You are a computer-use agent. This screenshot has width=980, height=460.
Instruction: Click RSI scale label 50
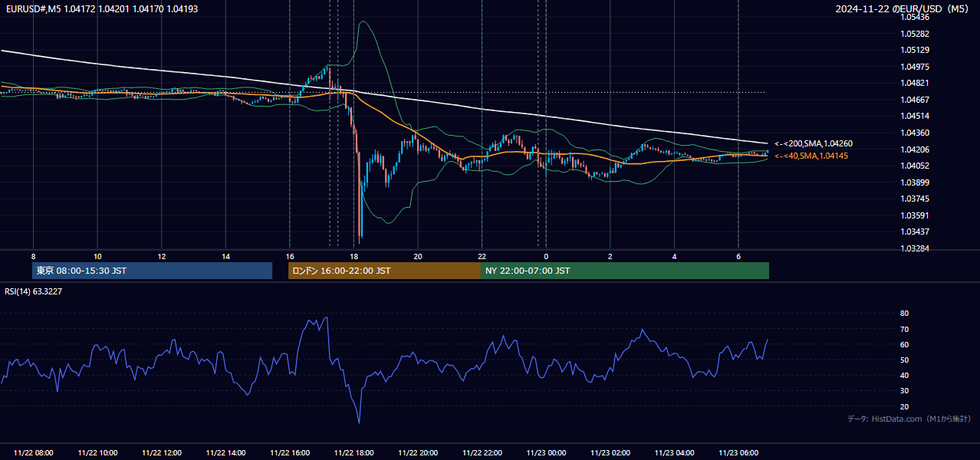tap(905, 360)
